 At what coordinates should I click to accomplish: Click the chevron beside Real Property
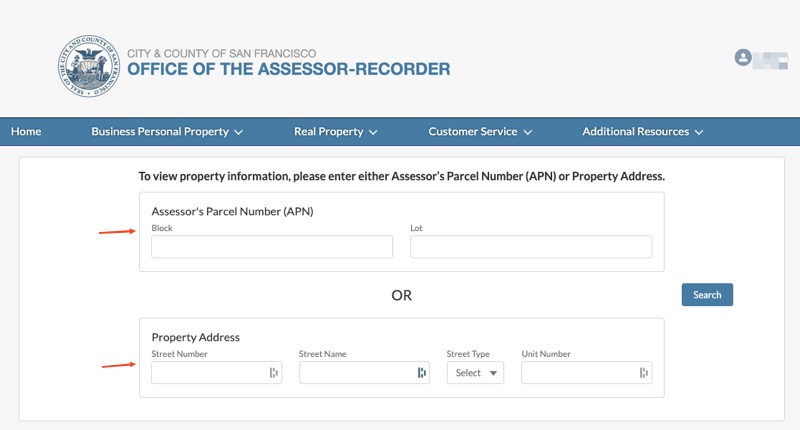click(373, 132)
